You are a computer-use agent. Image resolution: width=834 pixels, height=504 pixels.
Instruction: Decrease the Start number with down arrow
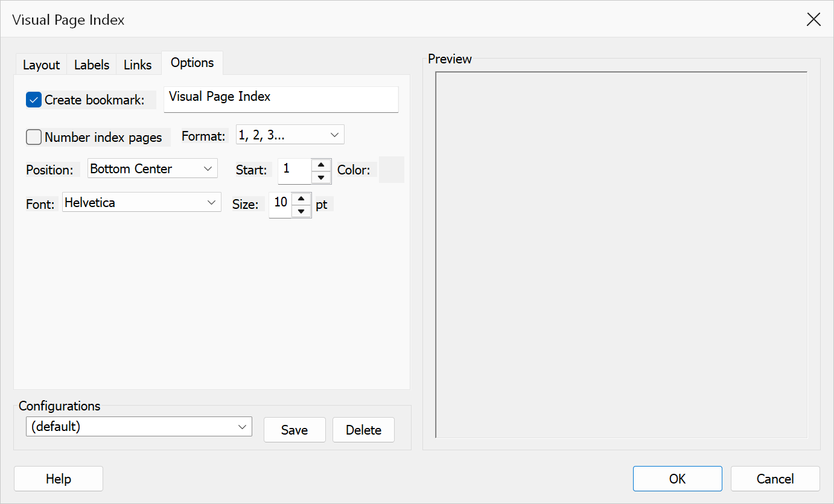tap(321, 177)
